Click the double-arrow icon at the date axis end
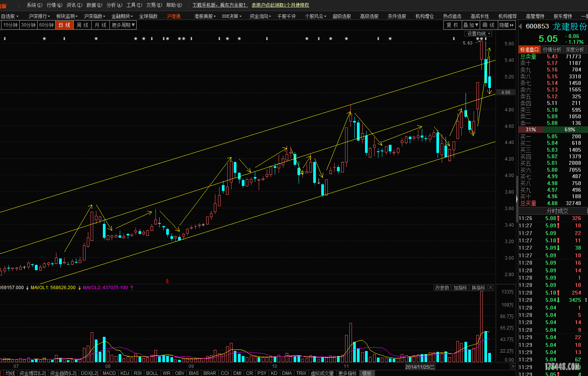 [x=512, y=366]
